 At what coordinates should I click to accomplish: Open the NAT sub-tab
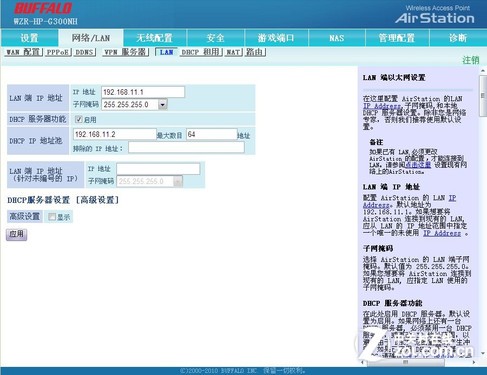(x=233, y=52)
